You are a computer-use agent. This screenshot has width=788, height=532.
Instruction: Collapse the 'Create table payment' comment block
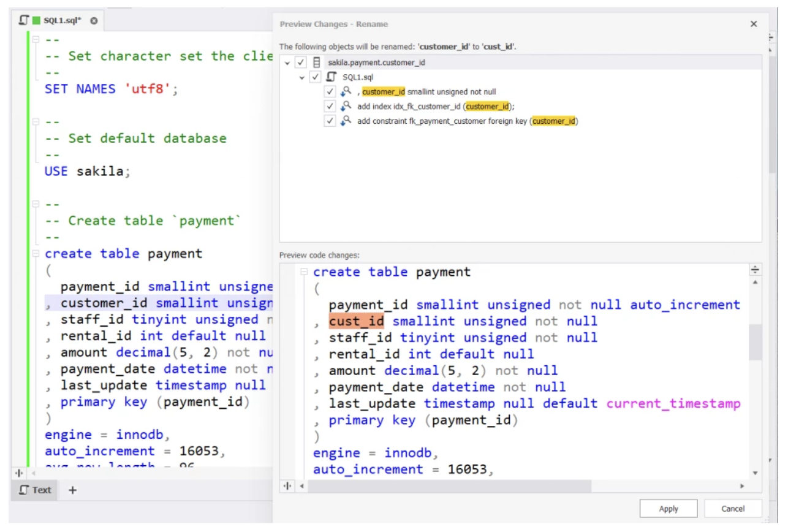point(36,204)
